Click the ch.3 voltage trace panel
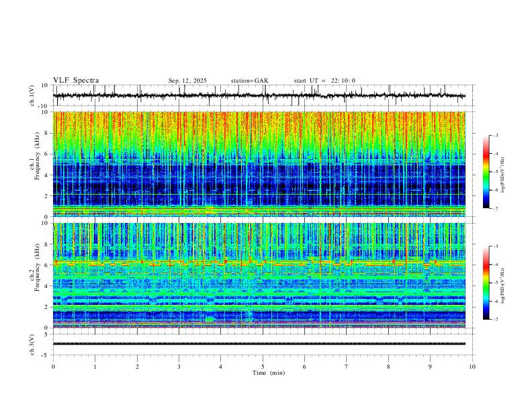The height and width of the screenshot is (411, 532). (263, 345)
